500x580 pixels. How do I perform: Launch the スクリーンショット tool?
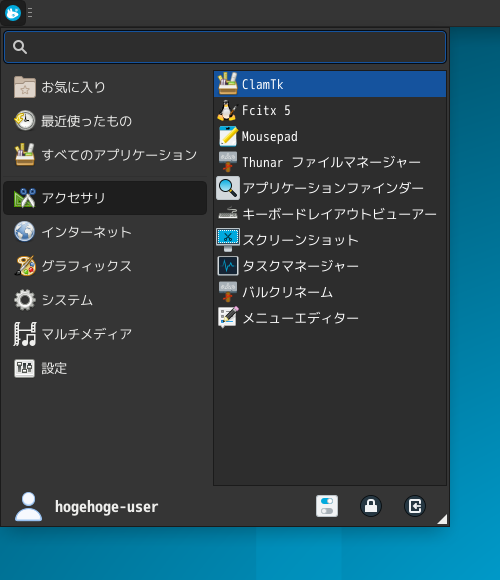coord(330,240)
